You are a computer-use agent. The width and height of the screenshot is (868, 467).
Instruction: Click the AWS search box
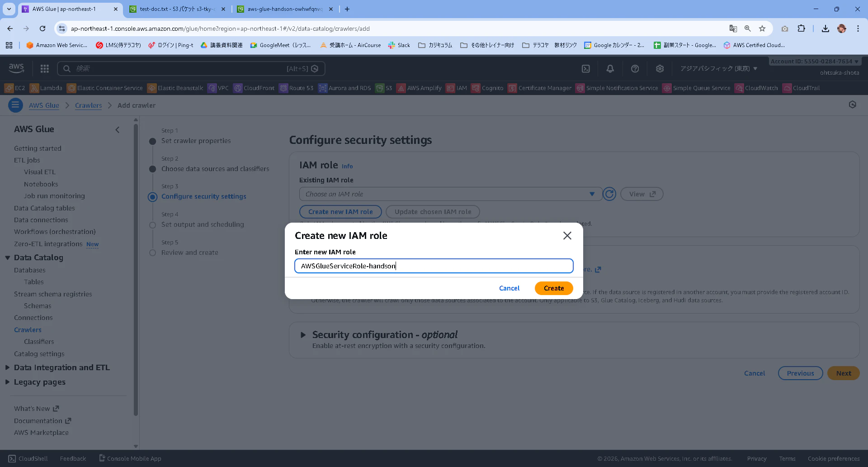coord(191,69)
